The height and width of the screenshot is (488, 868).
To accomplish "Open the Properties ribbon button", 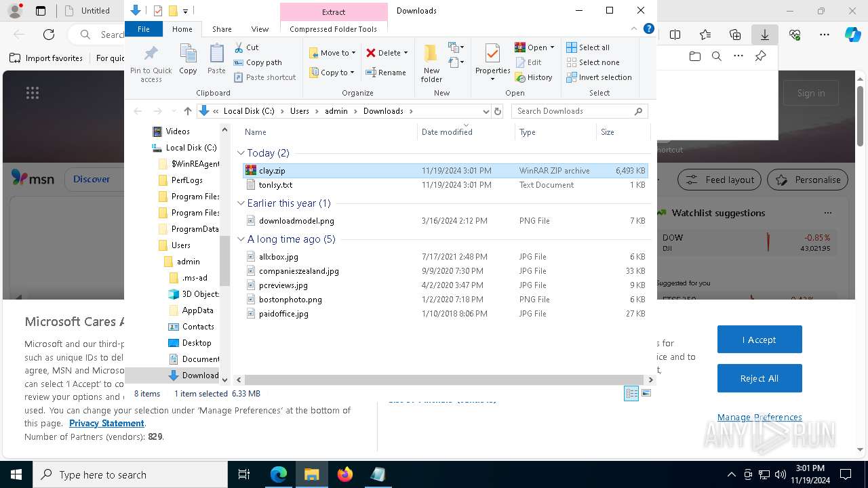I will [x=492, y=62].
